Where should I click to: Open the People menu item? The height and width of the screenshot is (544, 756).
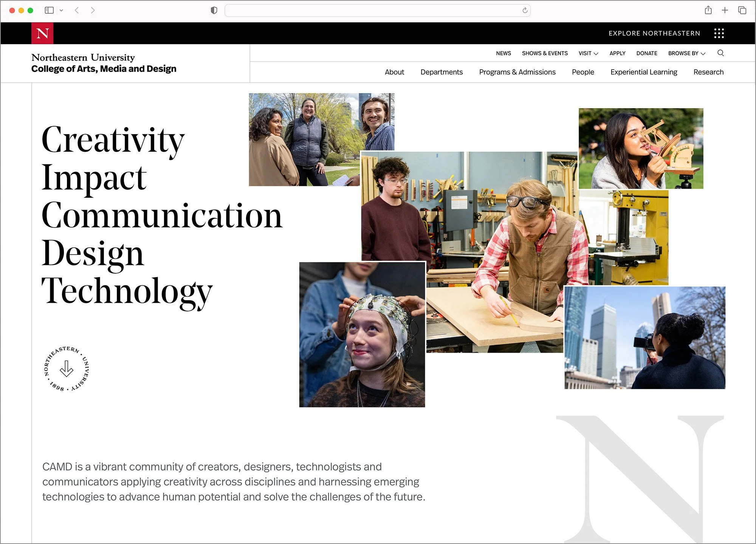coord(583,72)
